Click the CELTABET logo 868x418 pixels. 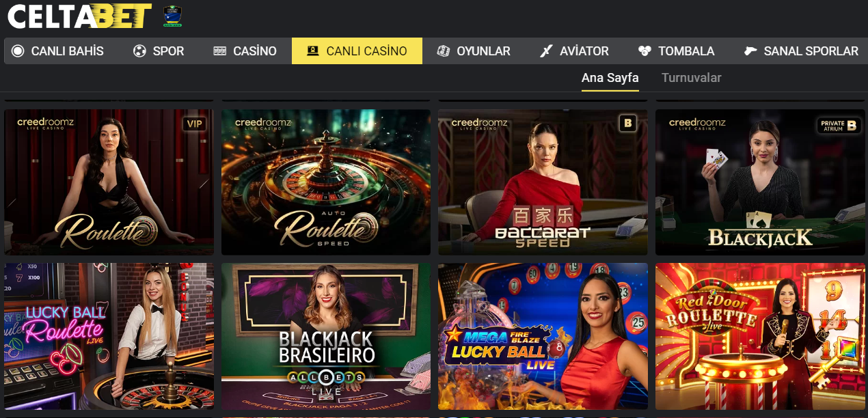point(79,16)
